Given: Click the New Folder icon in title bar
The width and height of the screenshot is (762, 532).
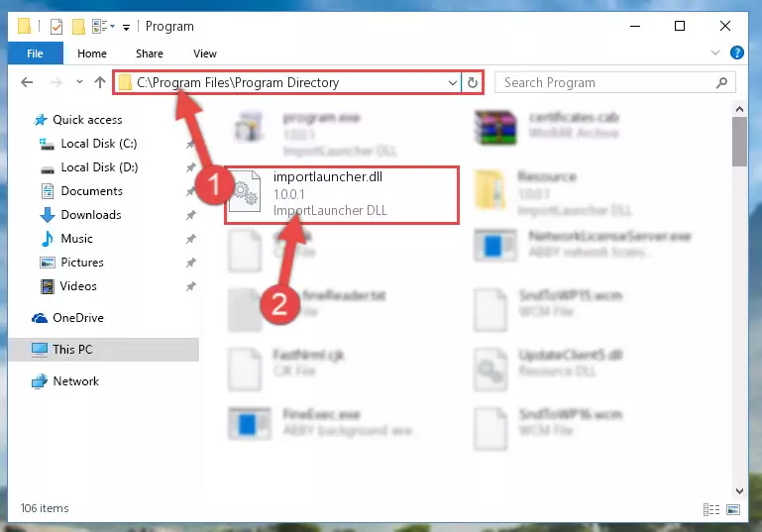Looking at the screenshot, I should click(x=78, y=26).
